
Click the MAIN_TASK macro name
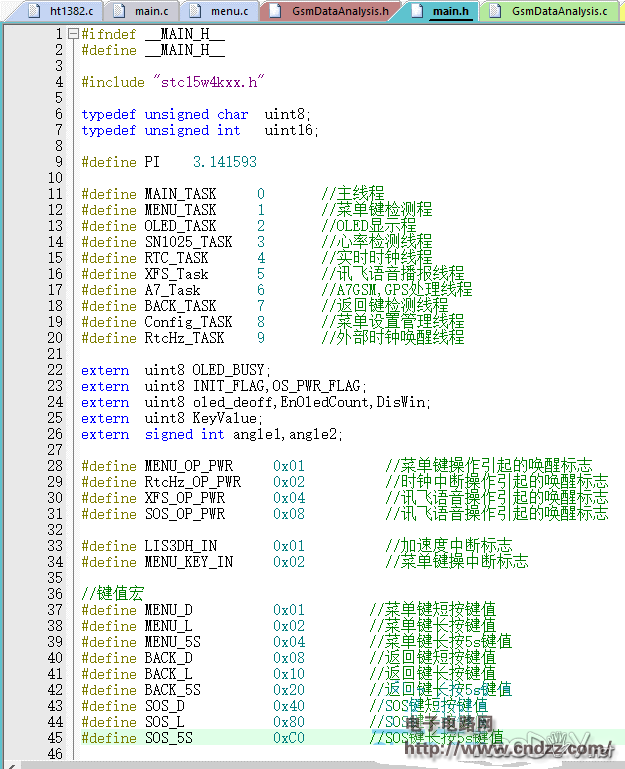pos(180,194)
